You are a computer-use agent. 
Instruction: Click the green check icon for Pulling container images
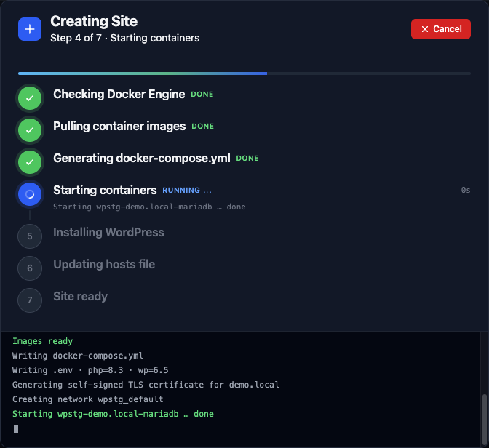30,130
